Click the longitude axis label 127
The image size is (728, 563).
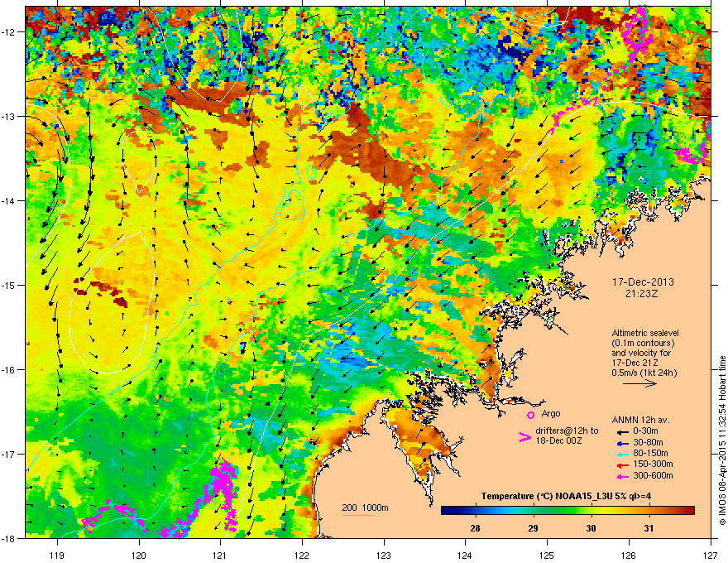click(711, 555)
